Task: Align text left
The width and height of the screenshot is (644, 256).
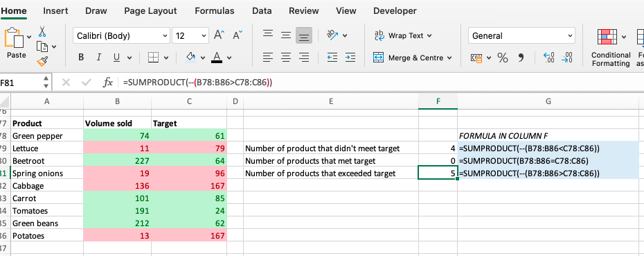Action: coord(268,58)
